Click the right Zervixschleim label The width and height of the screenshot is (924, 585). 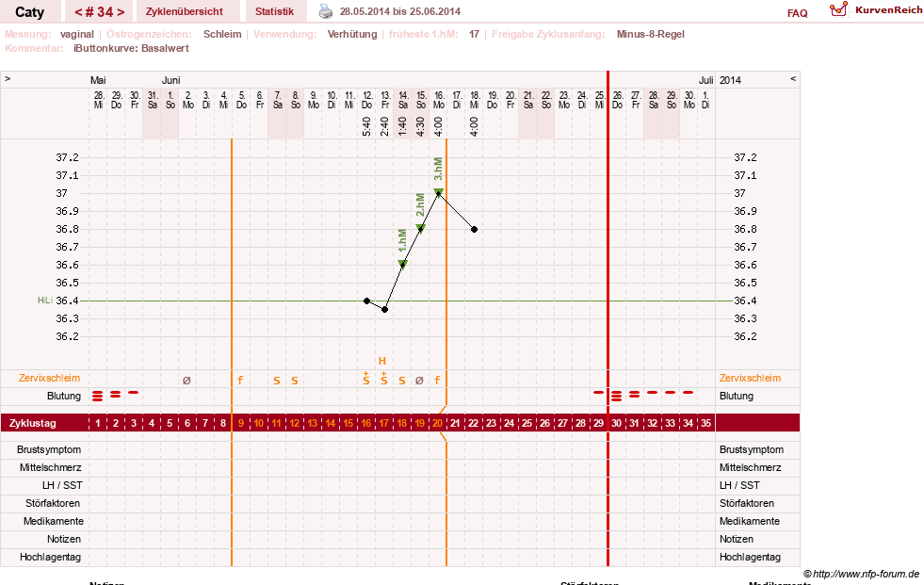(750, 378)
